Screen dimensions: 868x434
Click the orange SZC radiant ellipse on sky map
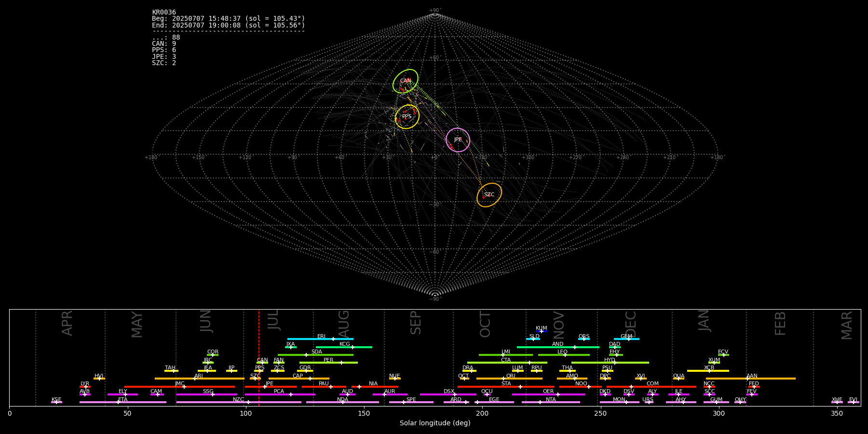tap(489, 195)
